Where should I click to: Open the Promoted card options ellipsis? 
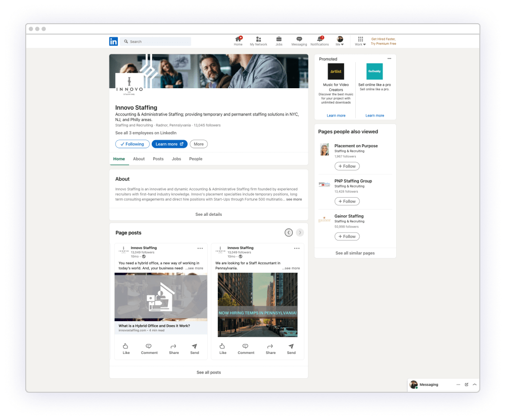[389, 59]
